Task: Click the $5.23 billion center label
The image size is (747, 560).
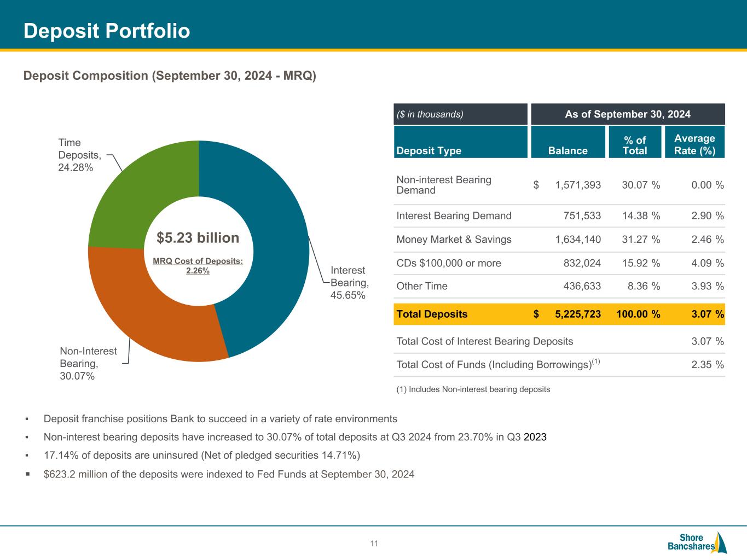Action: 198,238
